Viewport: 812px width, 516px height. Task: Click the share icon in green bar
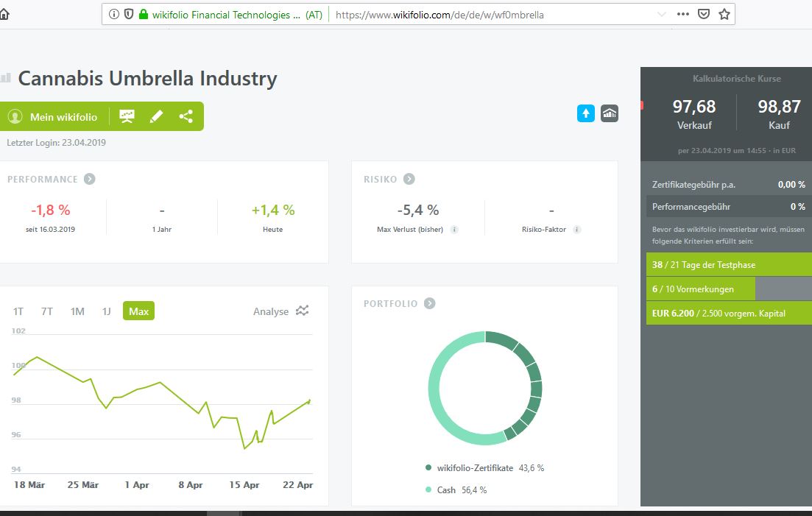point(186,116)
